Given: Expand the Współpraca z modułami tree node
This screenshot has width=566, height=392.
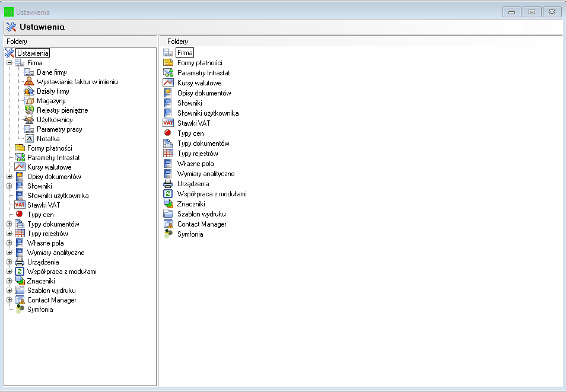Looking at the screenshot, I should 9,272.
